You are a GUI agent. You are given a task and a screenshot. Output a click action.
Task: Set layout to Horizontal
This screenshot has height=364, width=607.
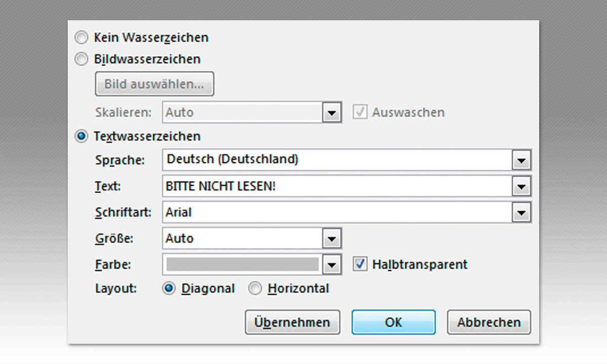coord(256,289)
